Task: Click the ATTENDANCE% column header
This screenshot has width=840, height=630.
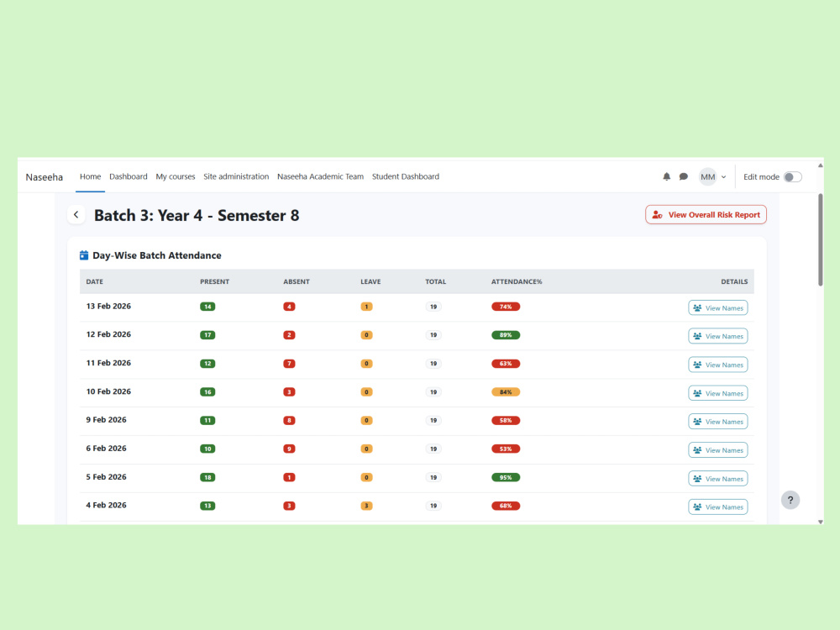Action: [x=517, y=281]
